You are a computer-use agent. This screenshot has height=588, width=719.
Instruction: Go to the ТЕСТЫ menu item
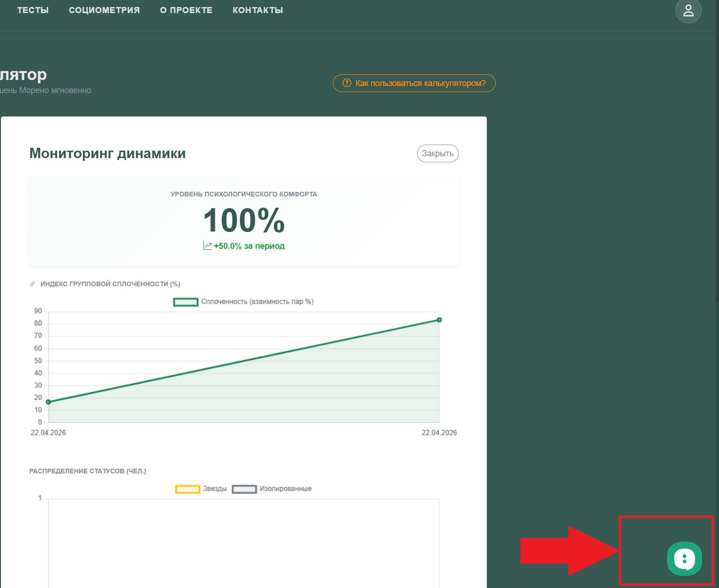point(33,10)
